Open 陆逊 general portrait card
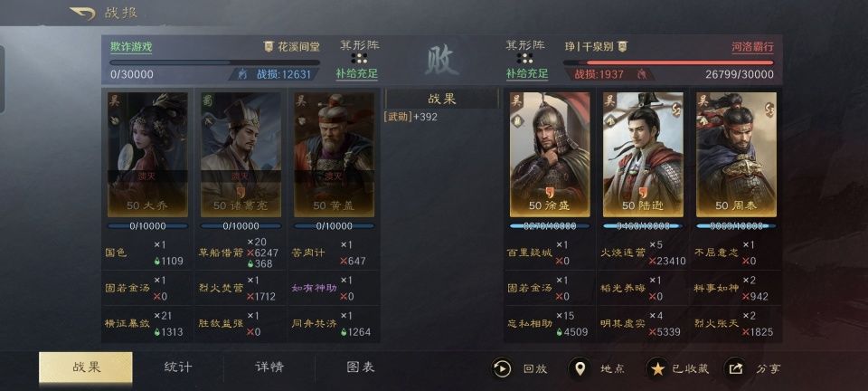The image size is (868, 391). [x=643, y=155]
